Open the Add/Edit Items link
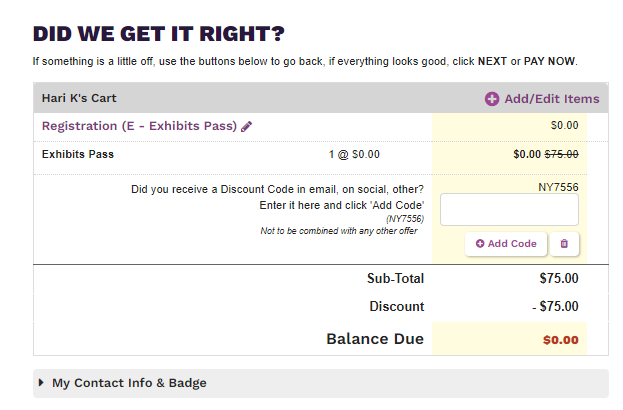Screen dimensions: 623x410 (552, 99)
